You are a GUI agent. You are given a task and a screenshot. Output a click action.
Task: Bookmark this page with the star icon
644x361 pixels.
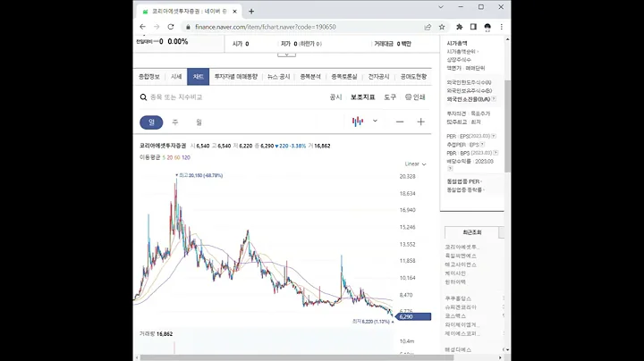coord(442,27)
